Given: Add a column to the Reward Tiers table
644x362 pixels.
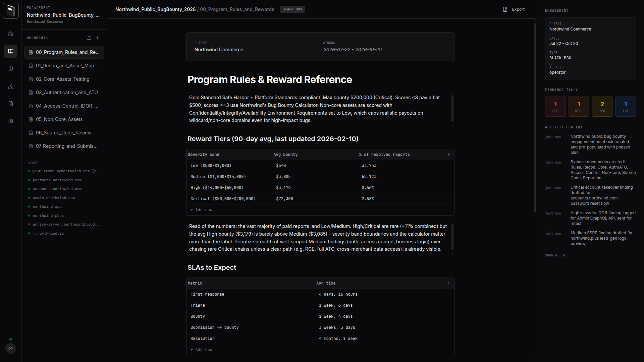Looking at the screenshot, I should pyautogui.click(x=449, y=155).
